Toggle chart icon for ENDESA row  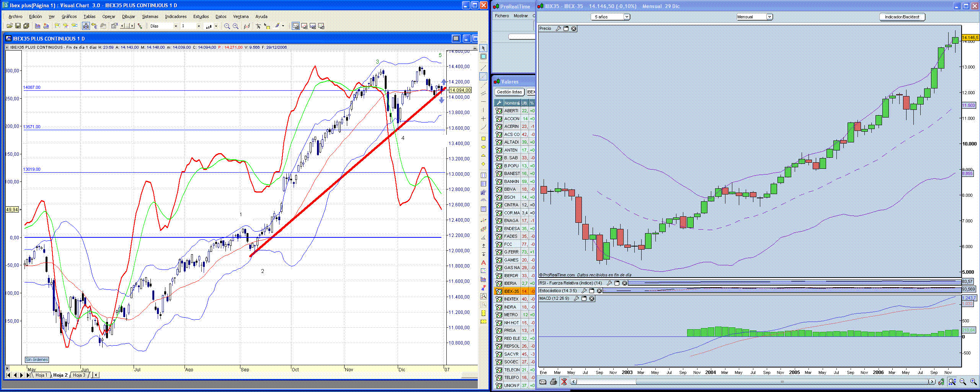point(499,229)
